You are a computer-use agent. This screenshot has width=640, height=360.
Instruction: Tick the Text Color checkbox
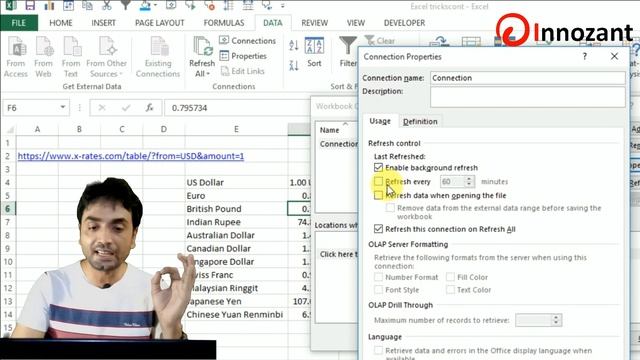450,289
